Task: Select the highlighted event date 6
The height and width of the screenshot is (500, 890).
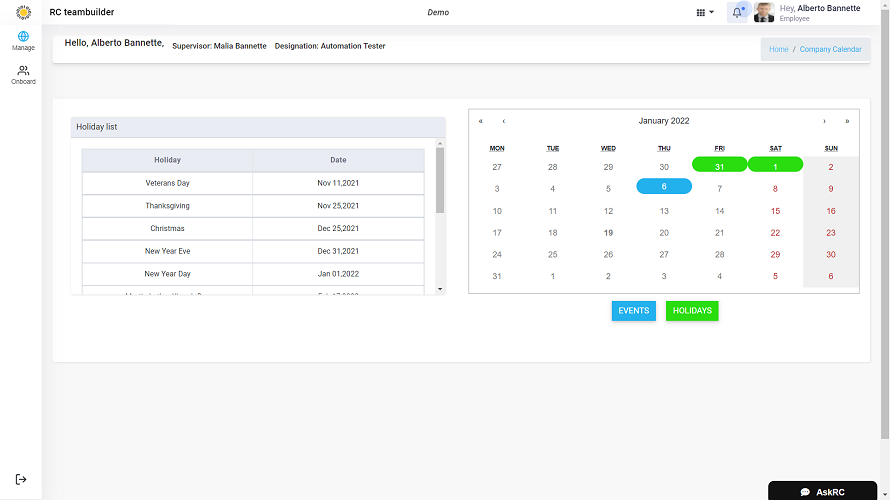Action: [664, 187]
